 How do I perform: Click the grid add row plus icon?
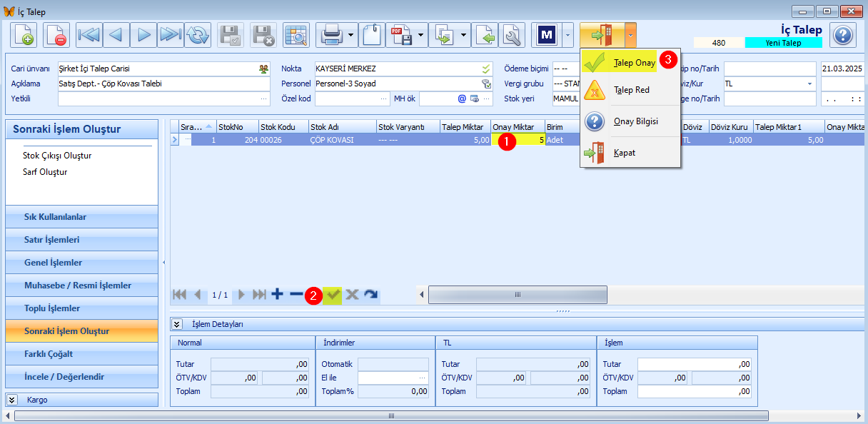click(278, 294)
